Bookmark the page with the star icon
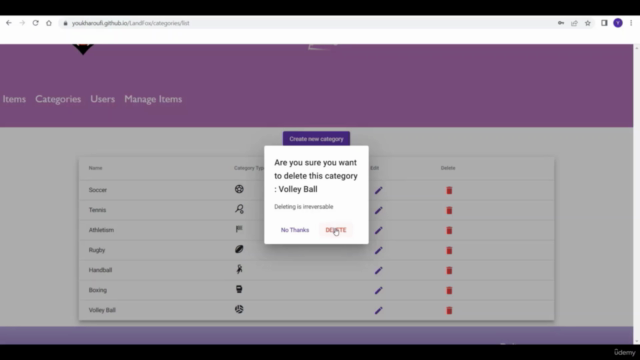 point(588,23)
